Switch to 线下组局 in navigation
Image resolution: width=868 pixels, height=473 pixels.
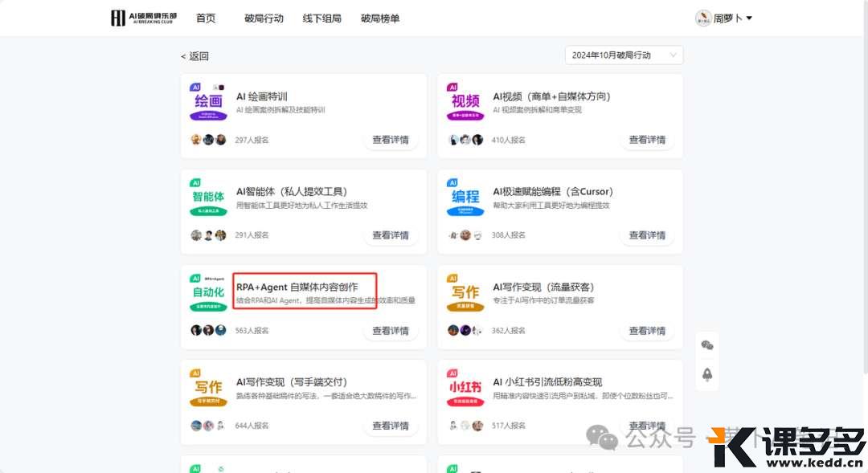tap(321, 18)
